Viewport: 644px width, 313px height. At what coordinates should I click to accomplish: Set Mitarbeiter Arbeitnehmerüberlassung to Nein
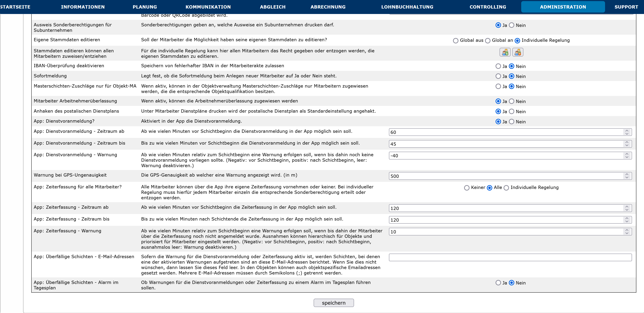click(512, 101)
